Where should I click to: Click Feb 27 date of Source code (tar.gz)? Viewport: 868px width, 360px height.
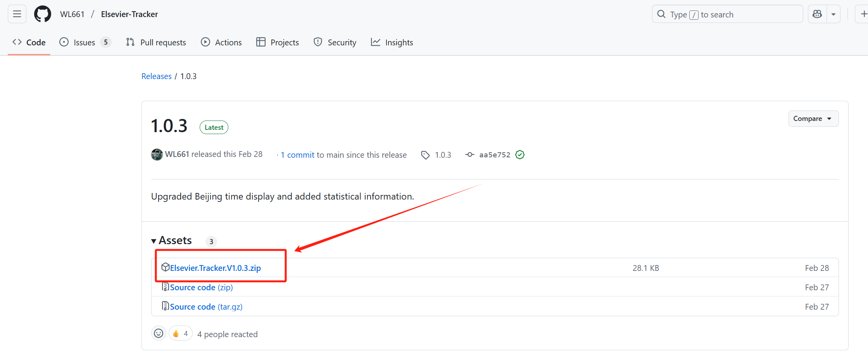click(x=817, y=307)
